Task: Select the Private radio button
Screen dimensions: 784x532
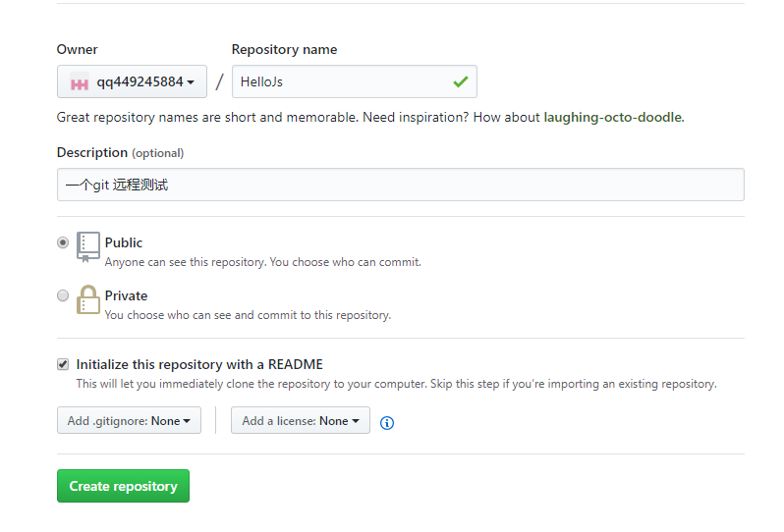Action: point(63,295)
